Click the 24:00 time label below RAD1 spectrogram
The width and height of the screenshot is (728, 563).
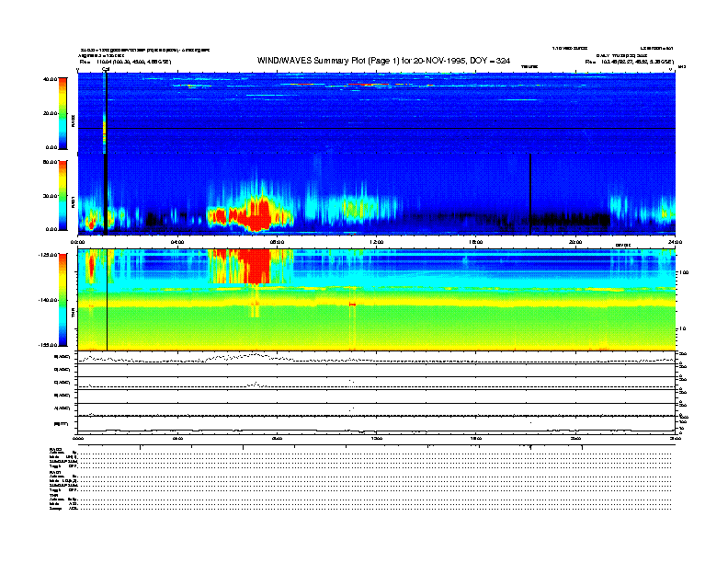pyautogui.click(x=675, y=242)
